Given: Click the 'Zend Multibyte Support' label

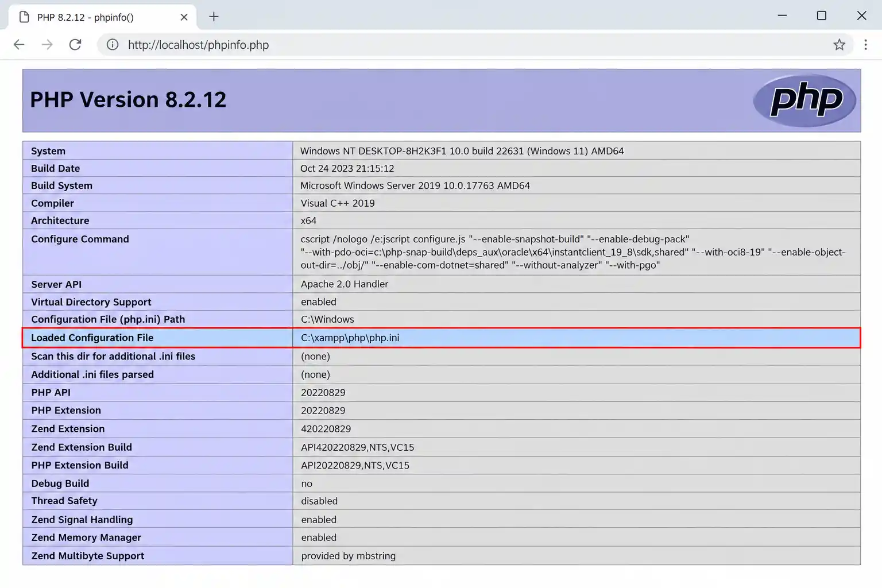Looking at the screenshot, I should point(87,556).
